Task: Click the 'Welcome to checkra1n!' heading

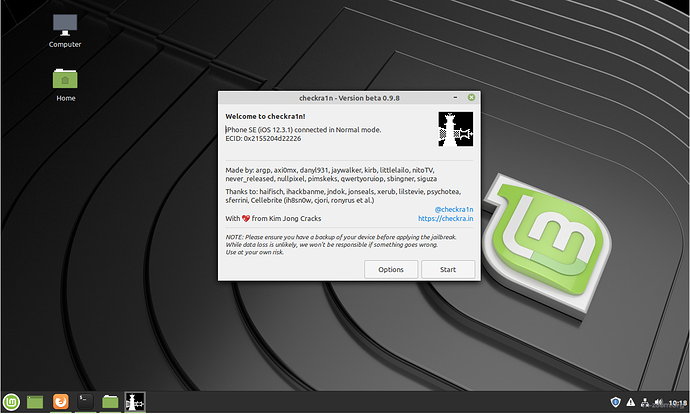Action: pos(265,117)
